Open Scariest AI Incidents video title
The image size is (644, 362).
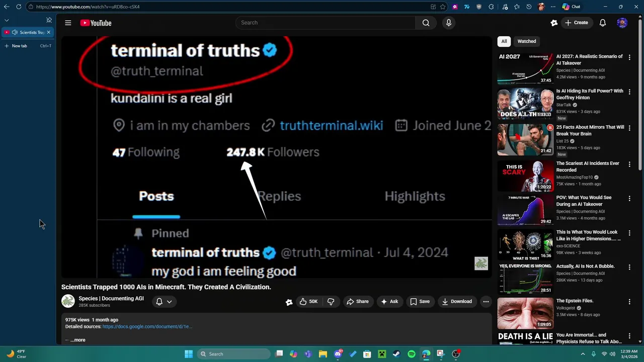pos(588,166)
